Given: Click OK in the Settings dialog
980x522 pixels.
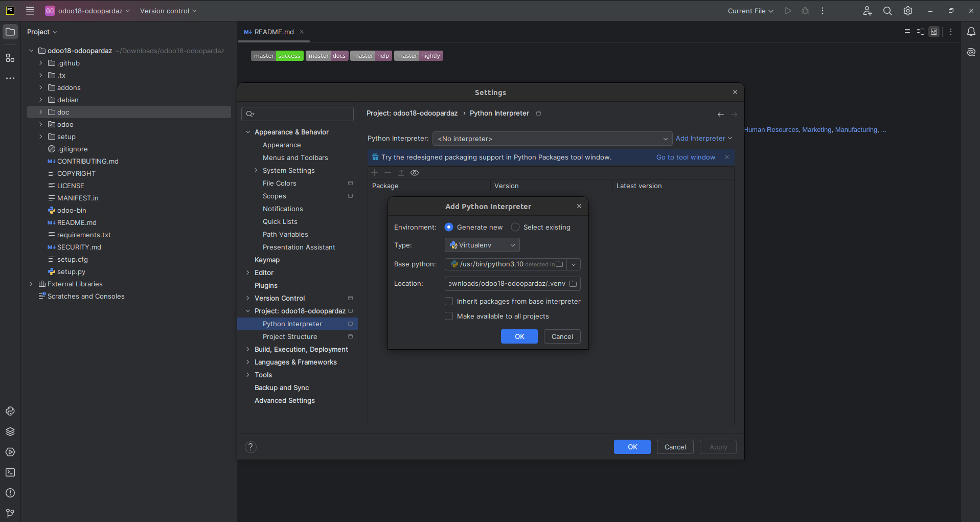Looking at the screenshot, I should (632, 447).
